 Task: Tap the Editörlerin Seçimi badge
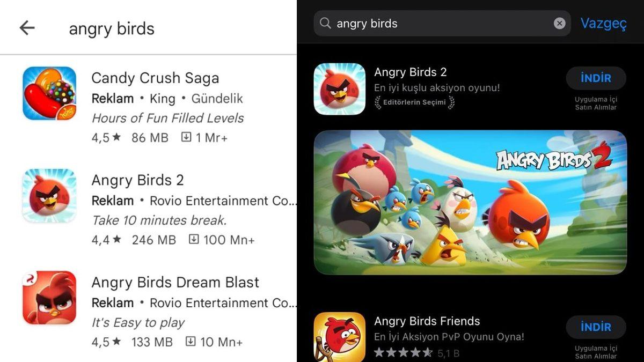[414, 102]
